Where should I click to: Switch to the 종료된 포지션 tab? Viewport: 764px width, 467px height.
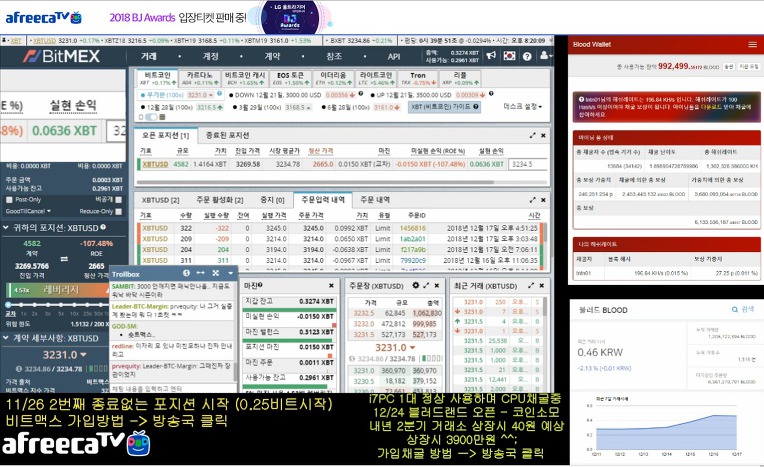227,136
